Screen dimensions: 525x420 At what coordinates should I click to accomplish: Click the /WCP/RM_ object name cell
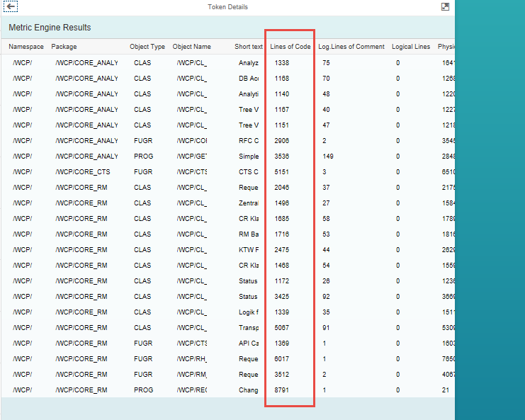[192, 374]
